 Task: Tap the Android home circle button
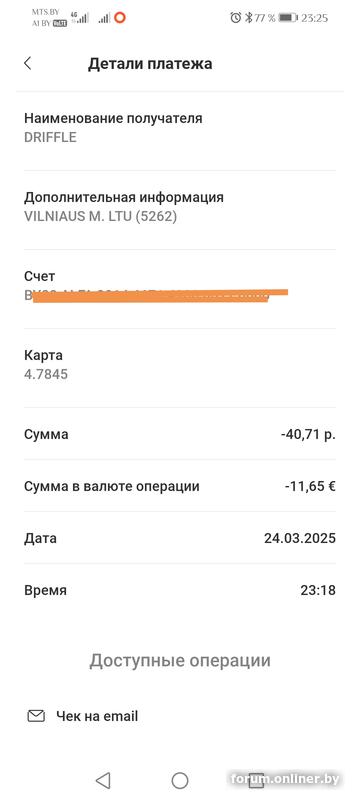coord(180,780)
